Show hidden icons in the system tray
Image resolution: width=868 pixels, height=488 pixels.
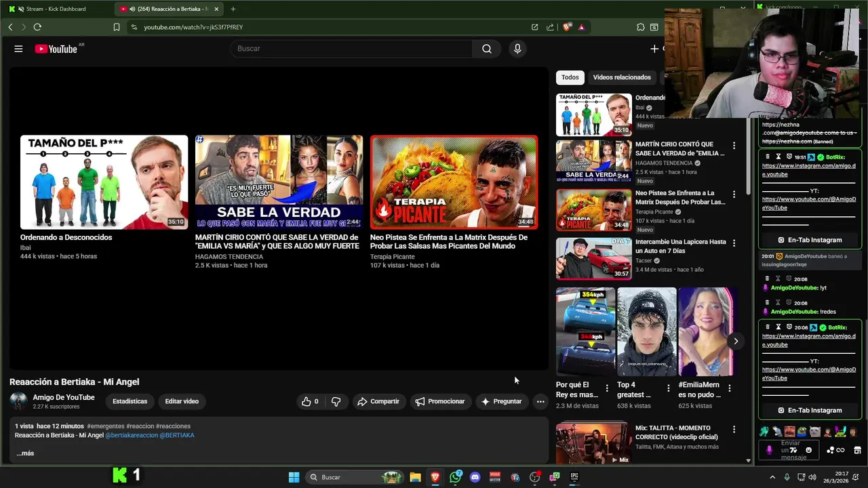(x=772, y=477)
